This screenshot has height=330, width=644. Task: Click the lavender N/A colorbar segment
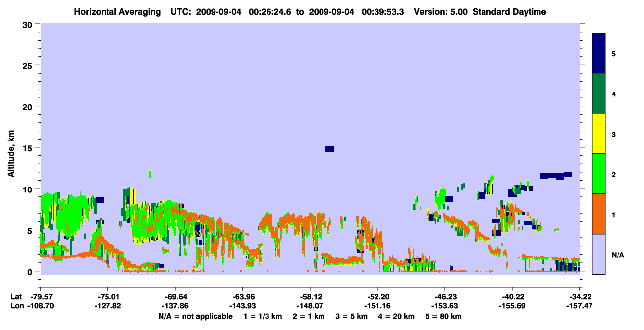tap(599, 254)
